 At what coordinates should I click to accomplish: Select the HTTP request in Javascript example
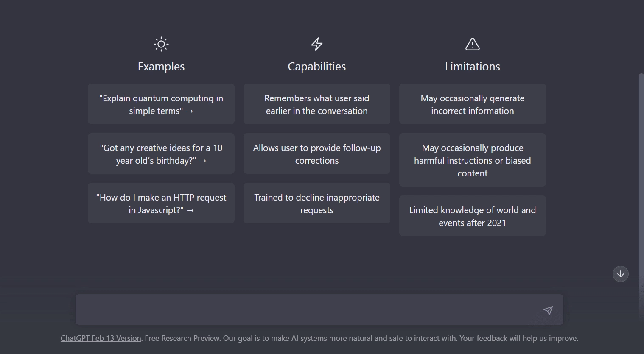[161, 203]
